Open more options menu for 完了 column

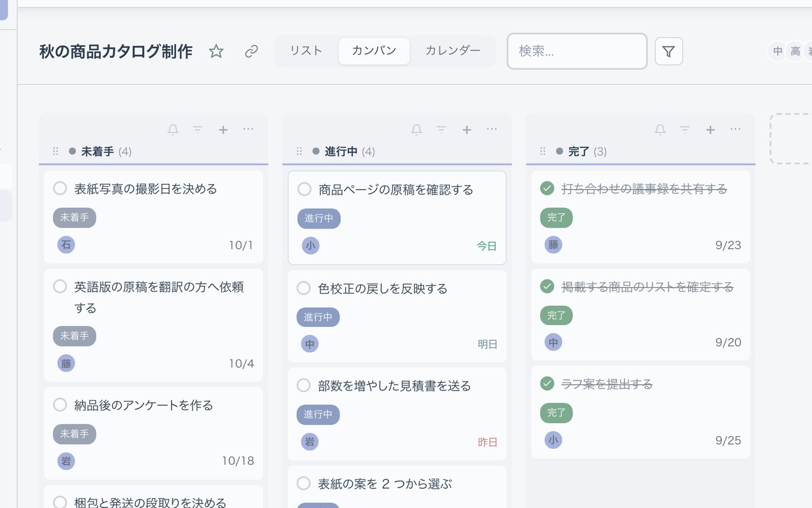(735, 129)
